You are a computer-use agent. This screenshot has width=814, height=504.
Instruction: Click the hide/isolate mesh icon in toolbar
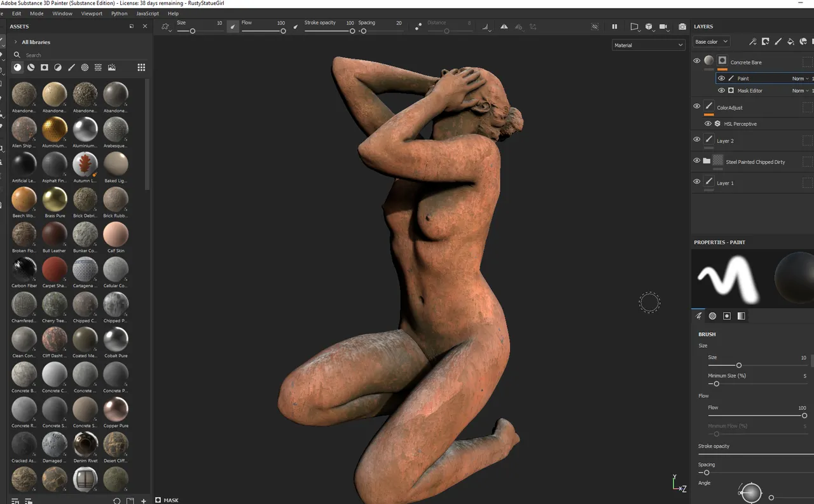(x=595, y=27)
